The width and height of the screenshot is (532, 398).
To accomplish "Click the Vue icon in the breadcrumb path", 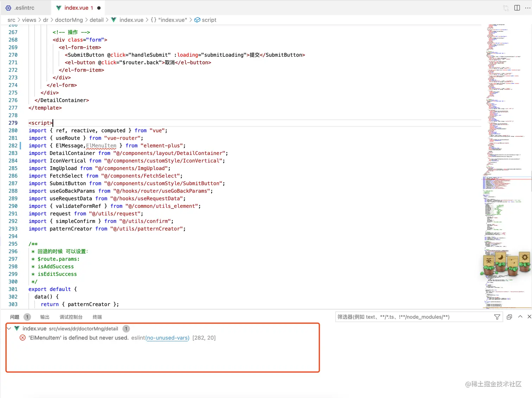I will click(x=114, y=20).
